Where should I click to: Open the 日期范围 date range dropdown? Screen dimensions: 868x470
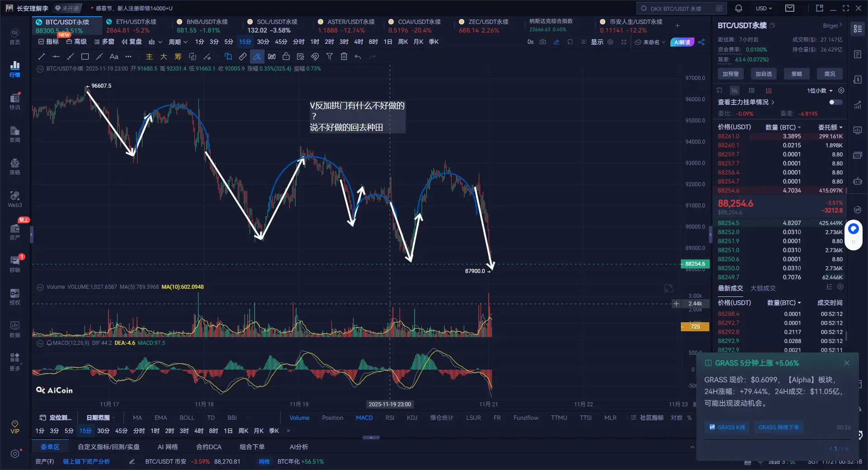100,418
